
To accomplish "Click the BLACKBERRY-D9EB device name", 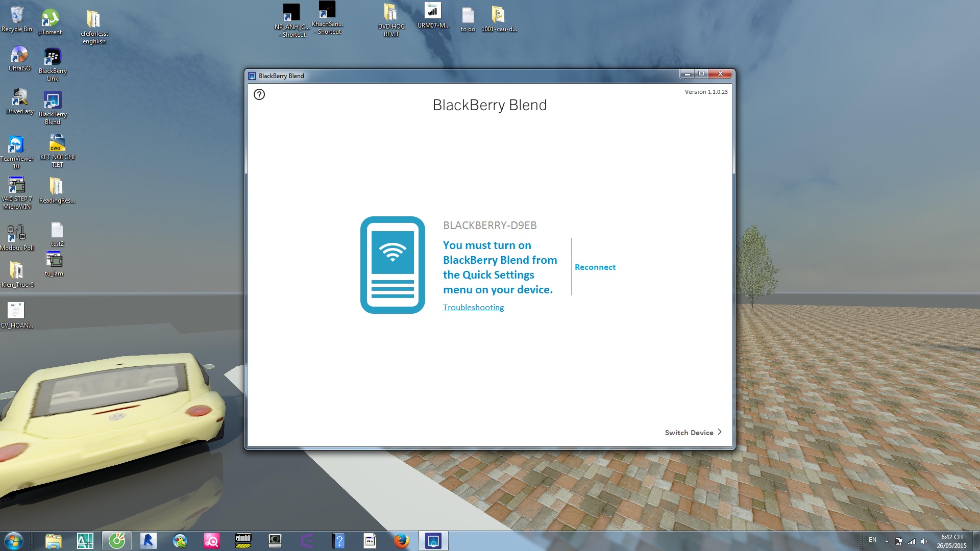I will (489, 225).
